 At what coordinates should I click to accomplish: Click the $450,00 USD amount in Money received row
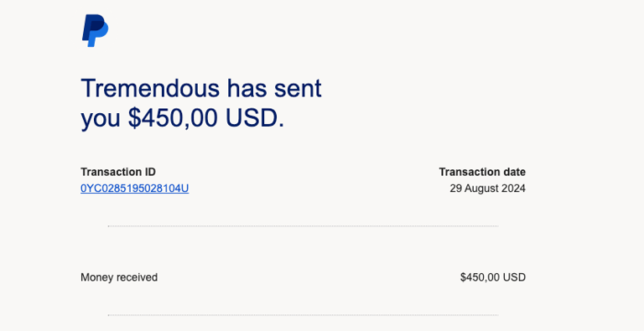click(x=493, y=277)
